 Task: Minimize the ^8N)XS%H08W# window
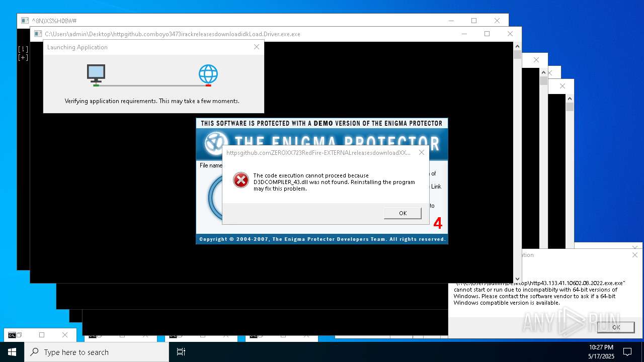coord(451,21)
